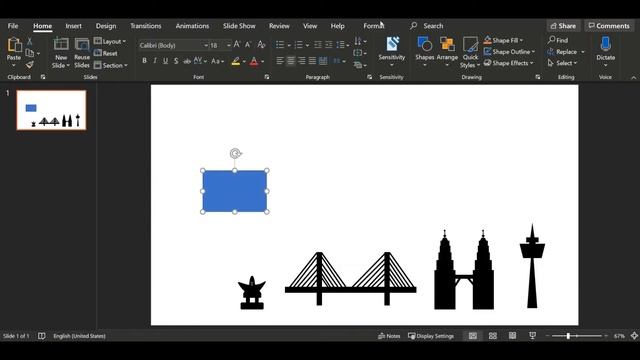Image resolution: width=640 pixels, height=360 pixels.
Task: Click the bridge silhouette graphic
Action: (351, 278)
